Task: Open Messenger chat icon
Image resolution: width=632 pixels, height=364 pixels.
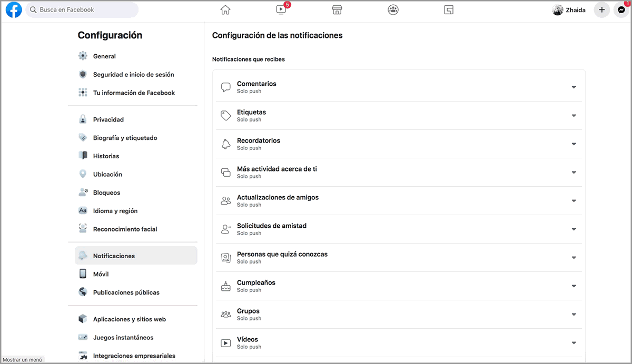Action: click(621, 10)
